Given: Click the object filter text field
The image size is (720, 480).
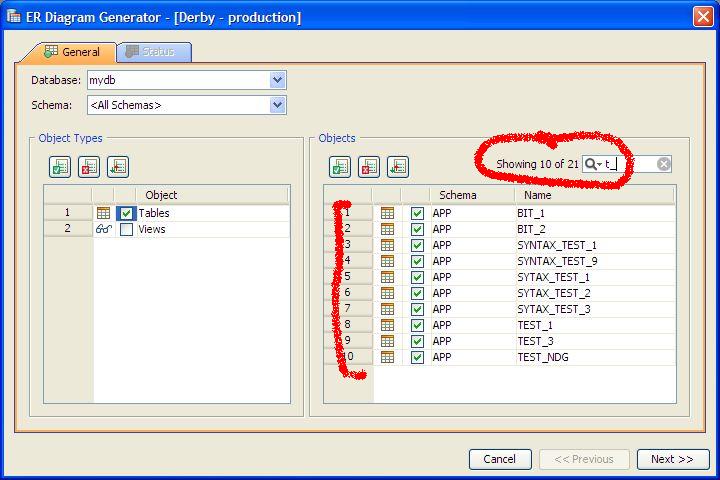Looking at the screenshot, I should pyautogui.click(x=629, y=164).
